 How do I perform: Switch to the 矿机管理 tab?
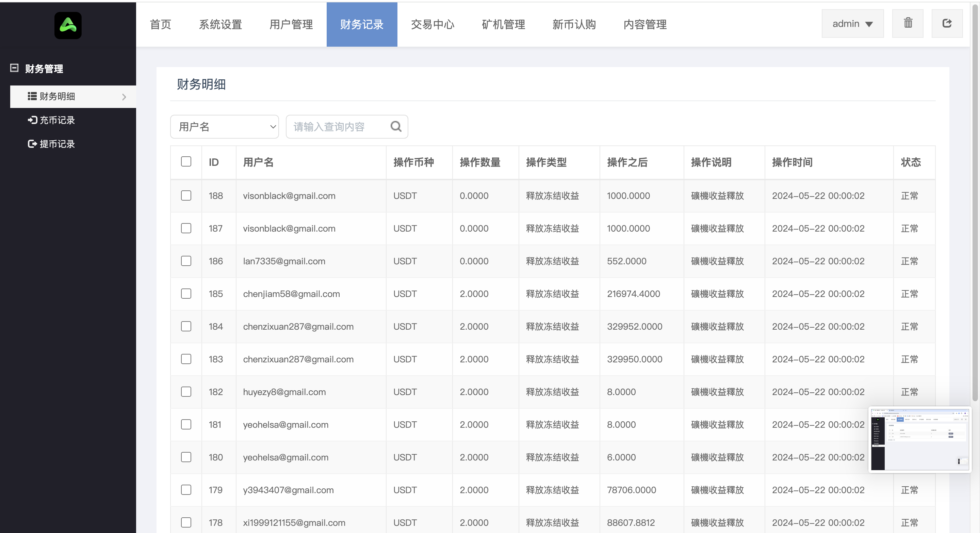[503, 25]
